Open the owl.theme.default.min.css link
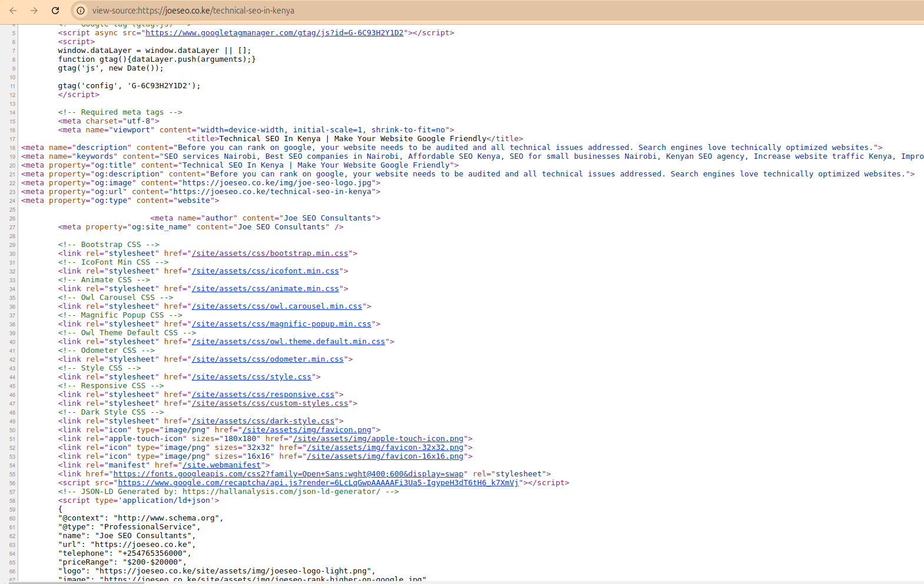 coord(288,342)
